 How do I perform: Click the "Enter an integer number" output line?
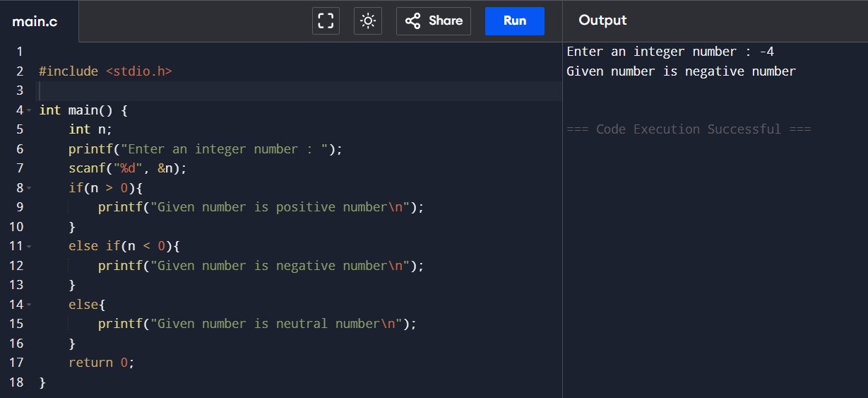(671, 52)
